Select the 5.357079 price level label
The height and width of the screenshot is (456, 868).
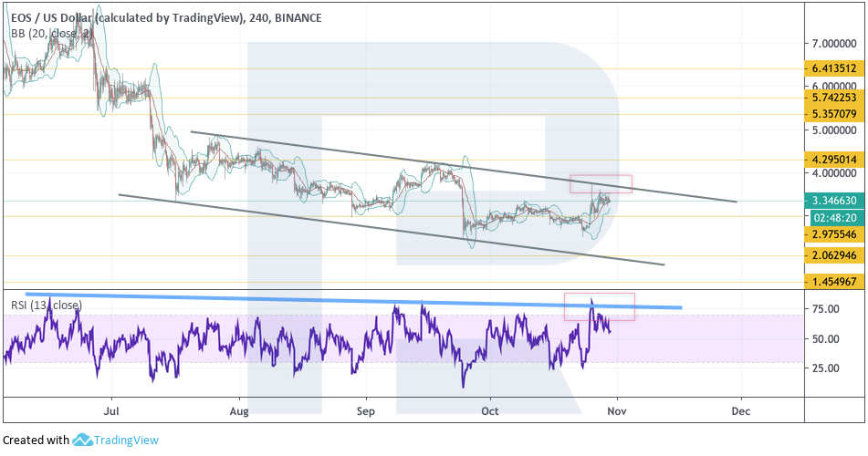pyautogui.click(x=832, y=114)
